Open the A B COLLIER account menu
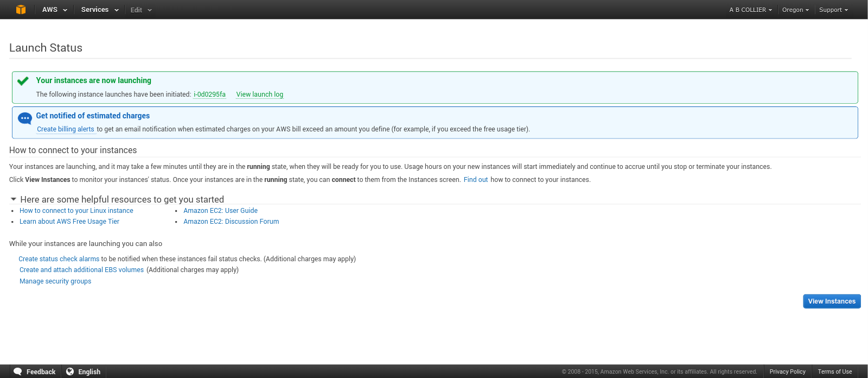 pos(750,10)
